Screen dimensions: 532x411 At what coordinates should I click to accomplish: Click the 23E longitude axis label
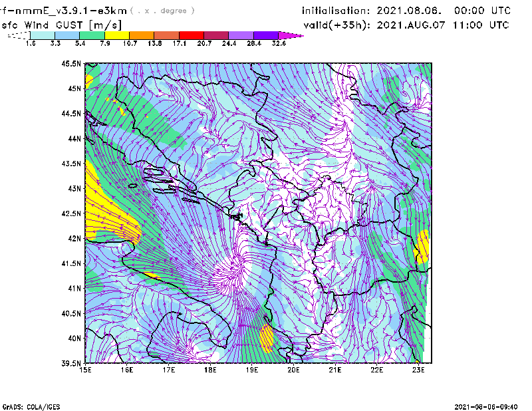click(418, 370)
